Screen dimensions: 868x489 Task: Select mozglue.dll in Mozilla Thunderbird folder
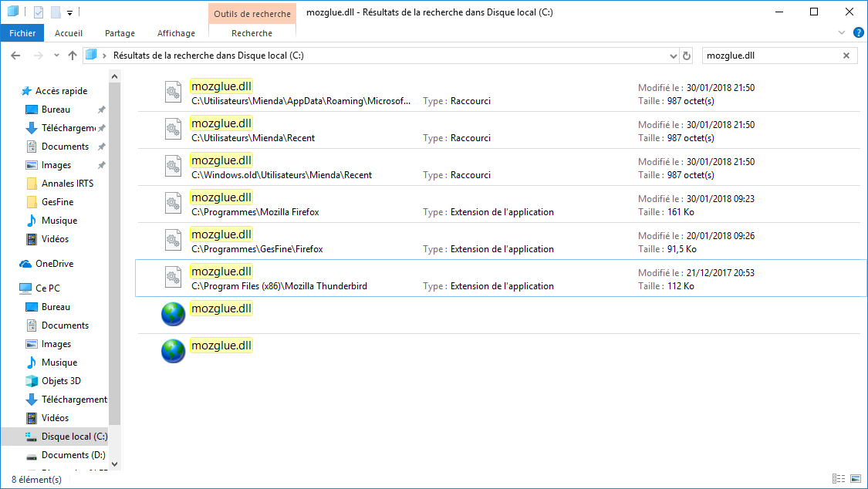[221, 271]
